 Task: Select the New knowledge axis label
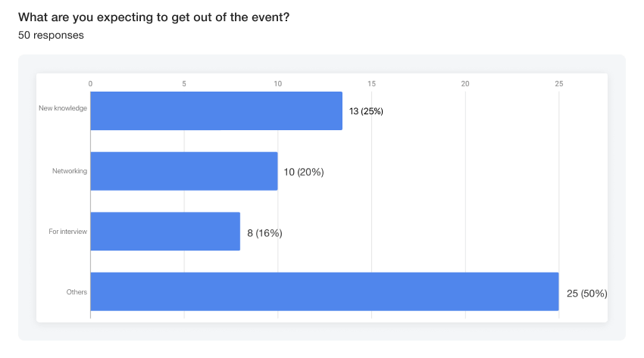(63, 108)
